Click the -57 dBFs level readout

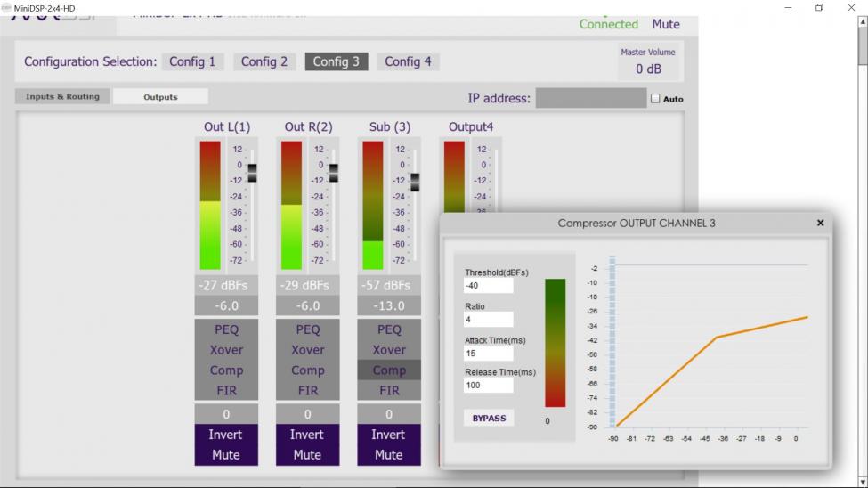(x=389, y=285)
